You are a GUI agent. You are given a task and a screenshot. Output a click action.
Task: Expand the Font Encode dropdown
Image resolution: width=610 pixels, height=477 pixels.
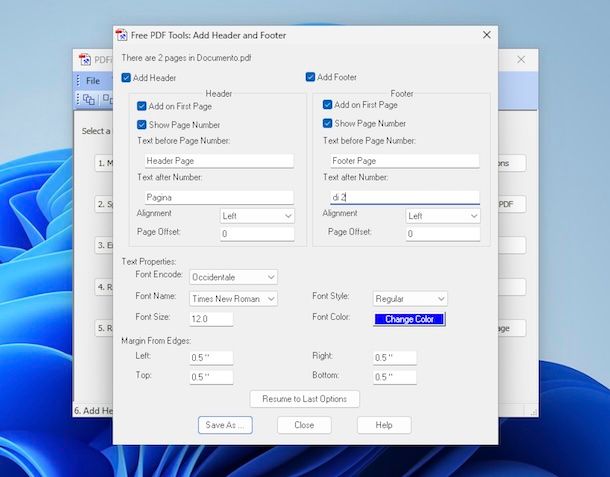tap(233, 277)
